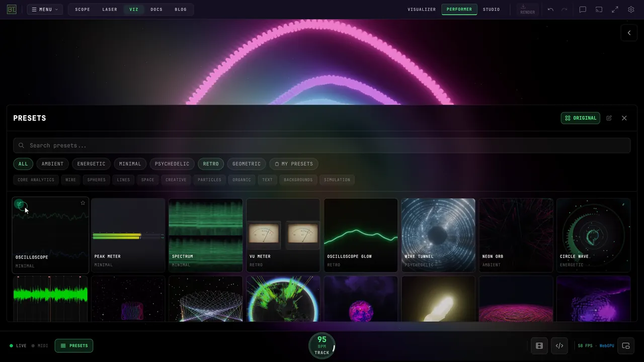Select the Wire Tunnel preset thumbnail
Screen dimensions: 644x362
(x=438, y=235)
